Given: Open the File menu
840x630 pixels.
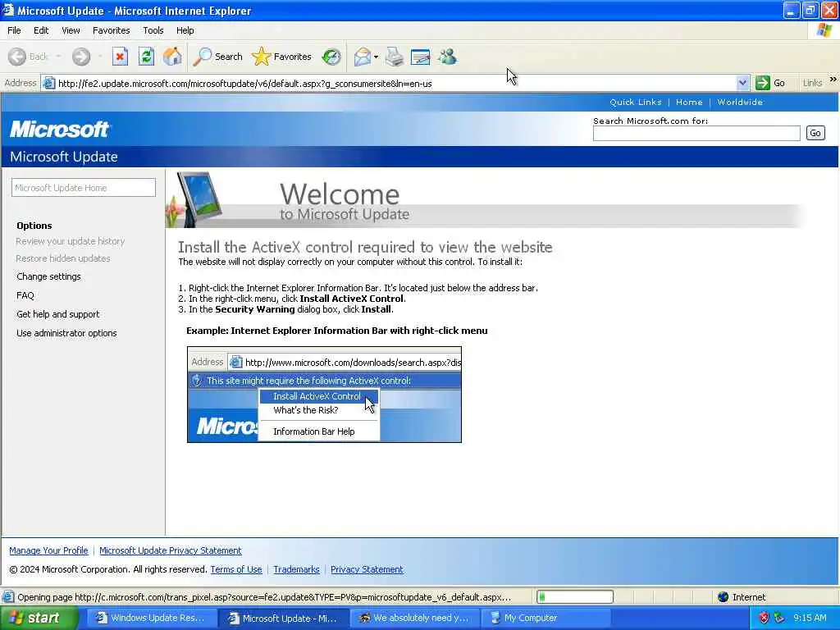Looking at the screenshot, I should 14,30.
